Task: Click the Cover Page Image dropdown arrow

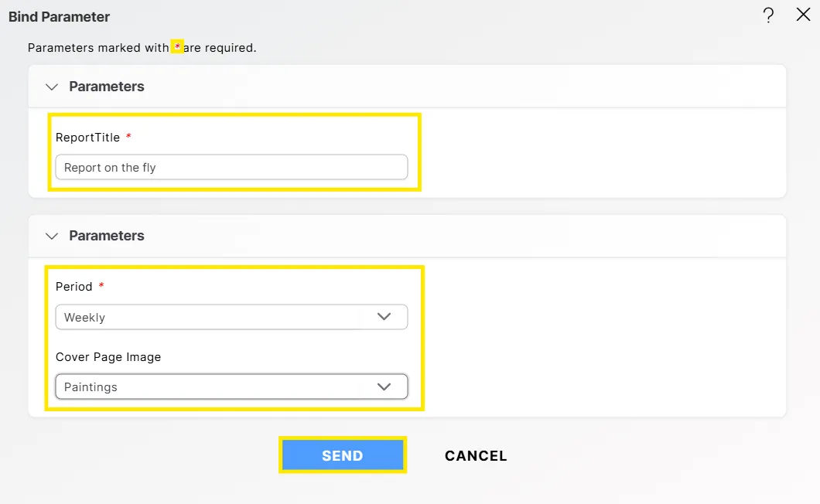Action: tap(384, 387)
